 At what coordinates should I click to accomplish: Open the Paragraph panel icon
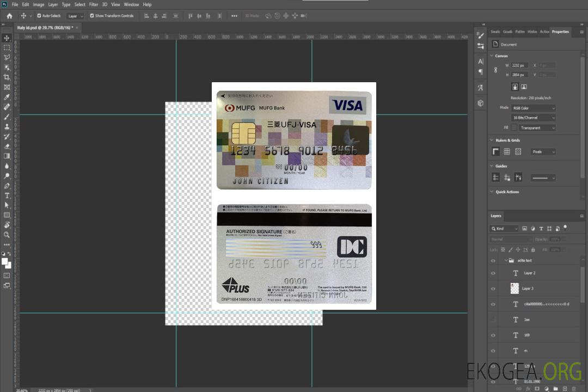coord(480,72)
